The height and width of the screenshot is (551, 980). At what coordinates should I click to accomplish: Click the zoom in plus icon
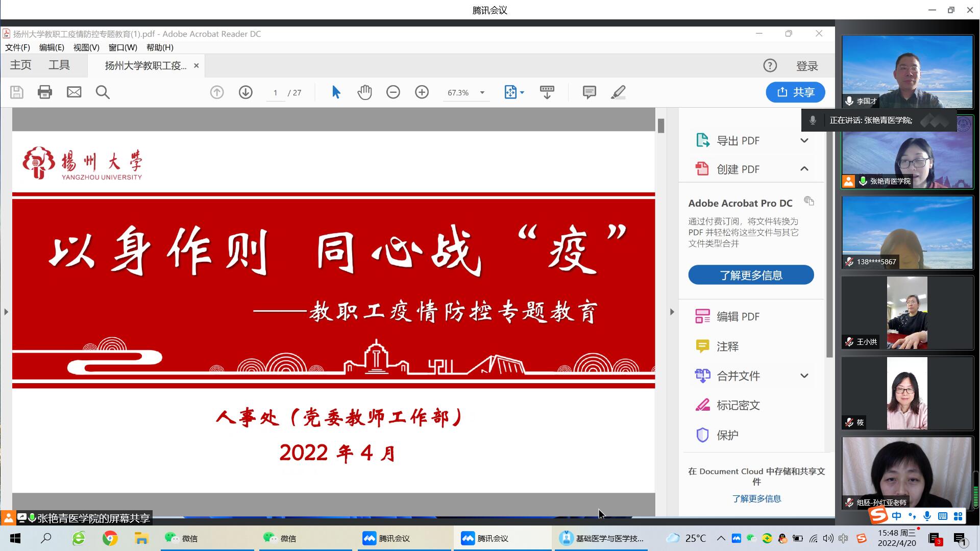tap(422, 92)
